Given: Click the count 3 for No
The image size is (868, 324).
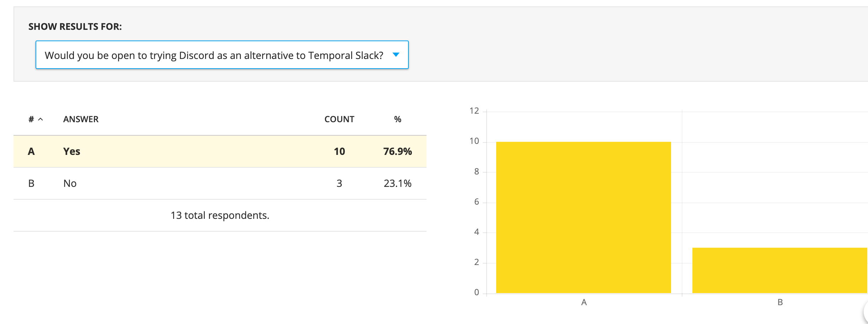Looking at the screenshot, I should [x=339, y=183].
